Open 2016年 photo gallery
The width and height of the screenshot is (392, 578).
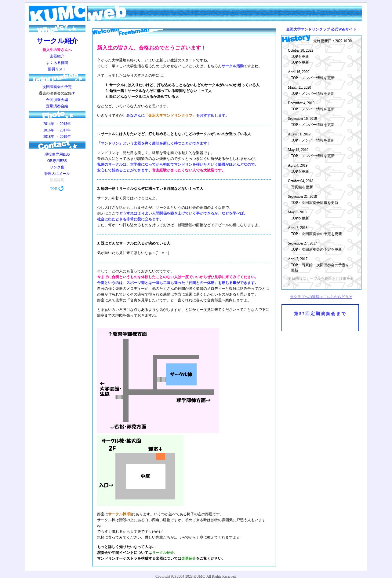(x=49, y=130)
